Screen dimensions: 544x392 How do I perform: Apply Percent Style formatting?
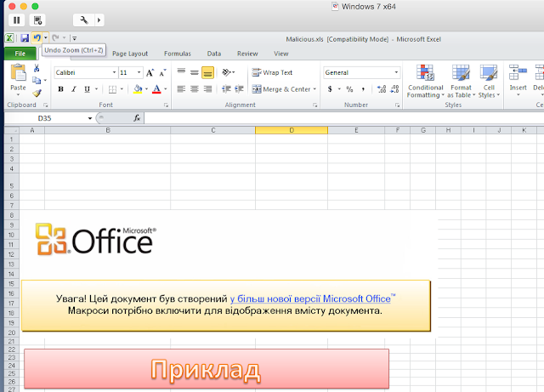click(x=349, y=89)
